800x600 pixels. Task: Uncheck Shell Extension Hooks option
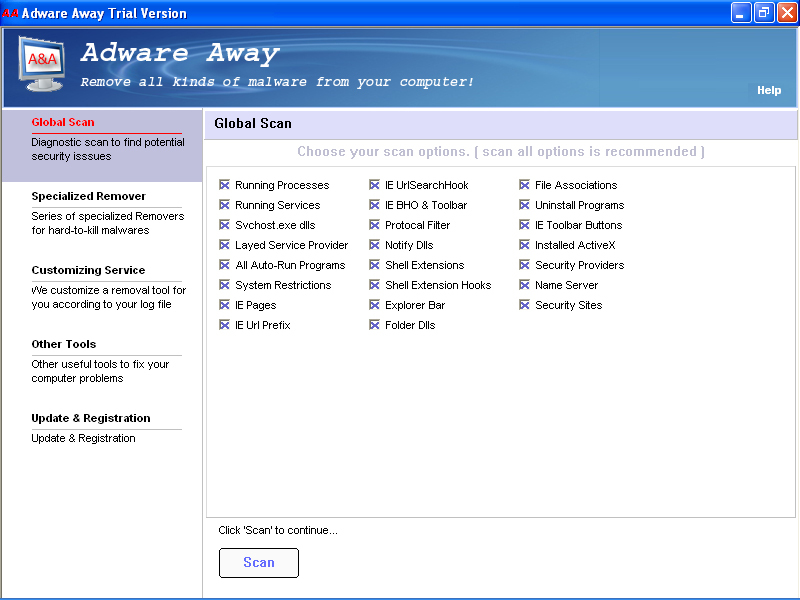[x=374, y=285]
